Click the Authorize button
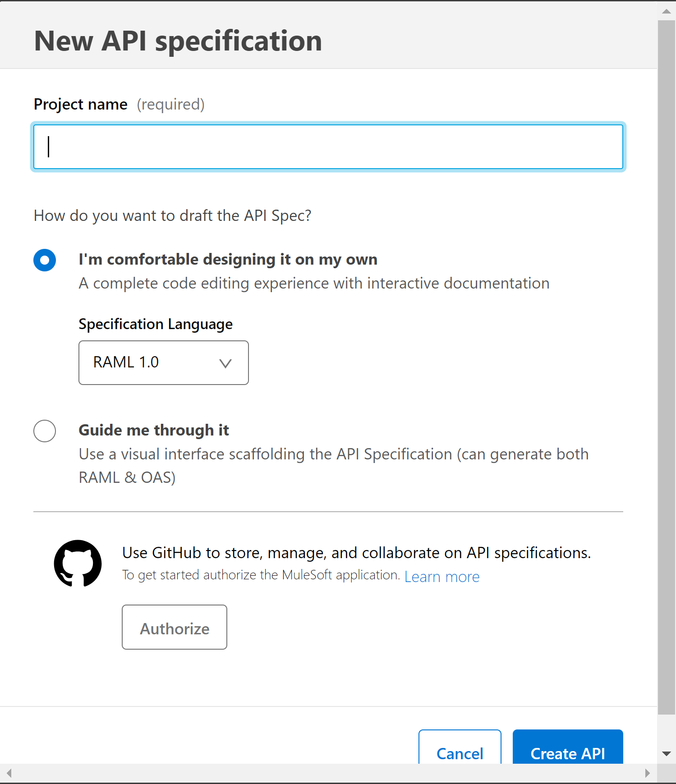 tap(175, 627)
